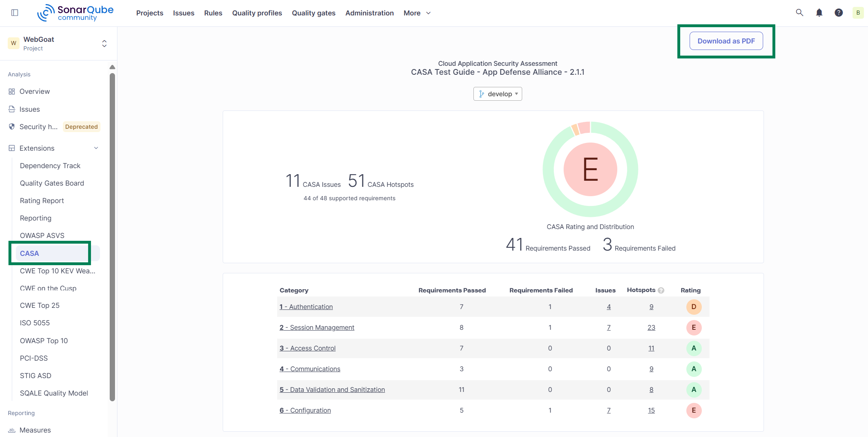Open the 4 - Communications link
The height and width of the screenshot is (437, 868).
pos(310,369)
